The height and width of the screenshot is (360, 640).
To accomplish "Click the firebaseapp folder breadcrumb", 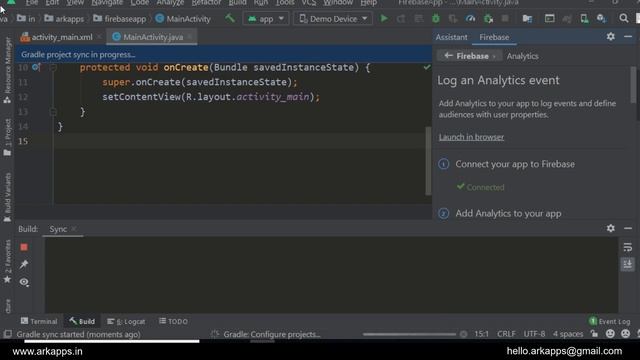I will pyautogui.click(x=120, y=19).
